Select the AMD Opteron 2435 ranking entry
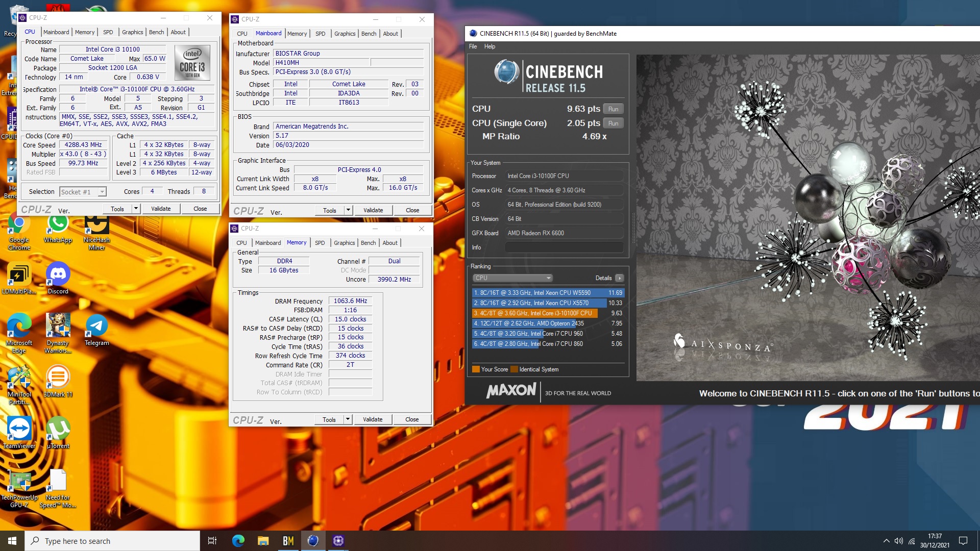Viewport: 980px width, 551px height. point(548,323)
